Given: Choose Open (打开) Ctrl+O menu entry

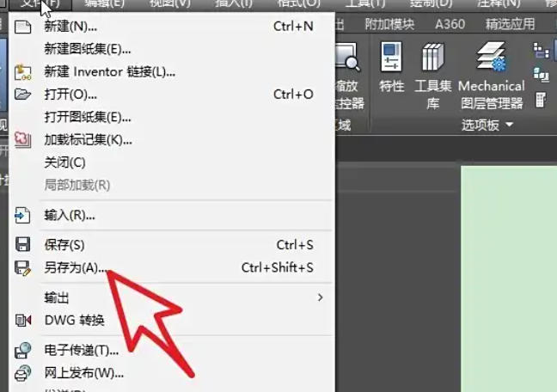Looking at the screenshot, I should coord(171,95).
